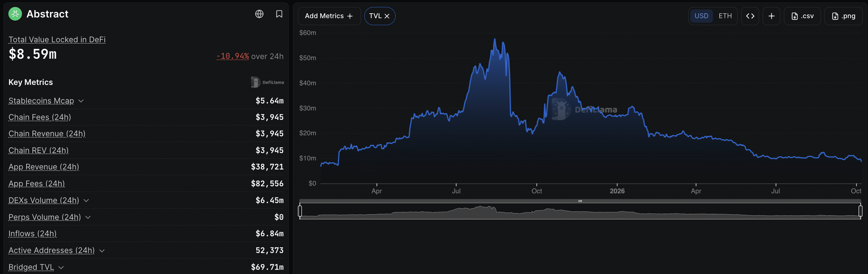
Task: Click App Revenue (24h) label
Action: [x=44, y=167]
